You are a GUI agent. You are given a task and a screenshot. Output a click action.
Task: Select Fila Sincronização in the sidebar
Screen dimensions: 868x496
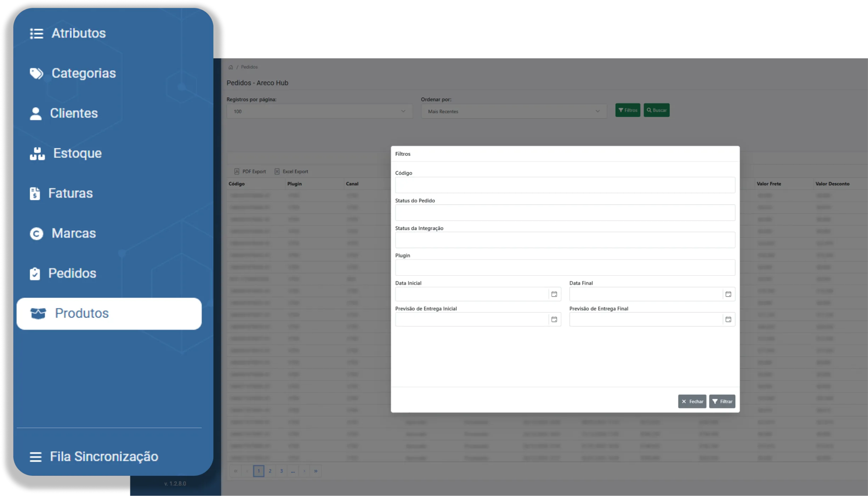[x=103, y=457]
